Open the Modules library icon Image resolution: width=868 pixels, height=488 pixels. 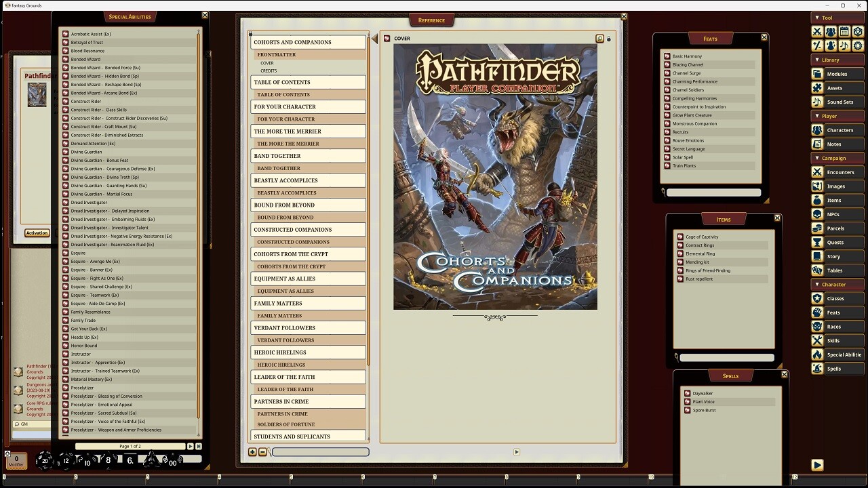[816, 73]
